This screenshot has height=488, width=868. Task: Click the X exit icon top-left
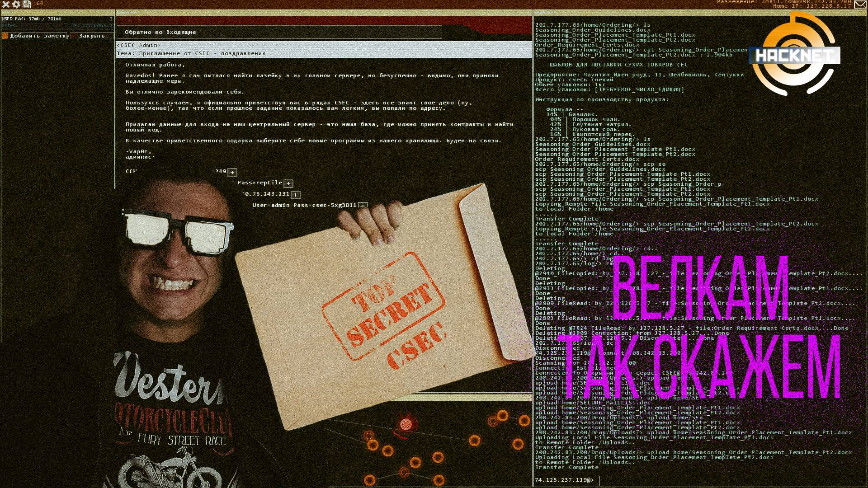coord(5,5)
